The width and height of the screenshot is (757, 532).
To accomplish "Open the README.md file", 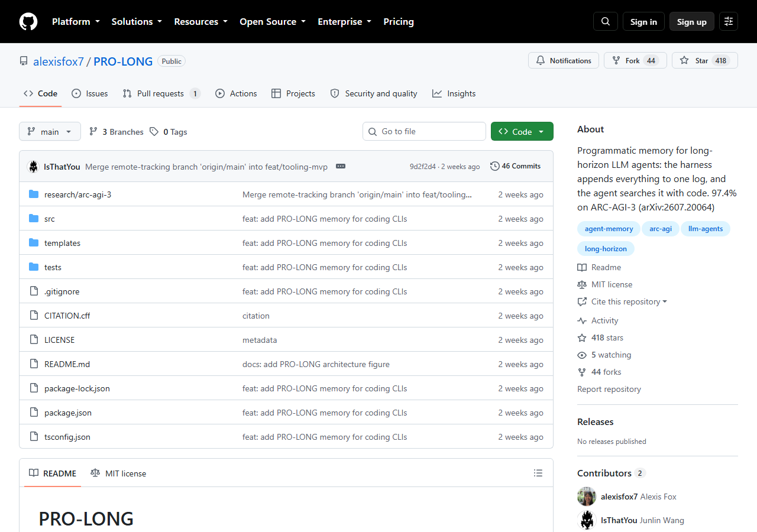I will [x=67, y=364].
